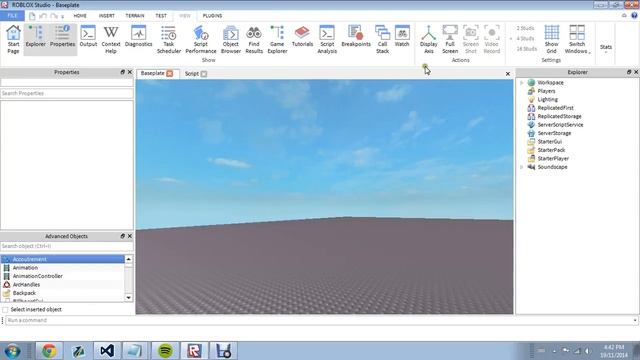Select the Baseplate document tab

click(x=152, y=73)
